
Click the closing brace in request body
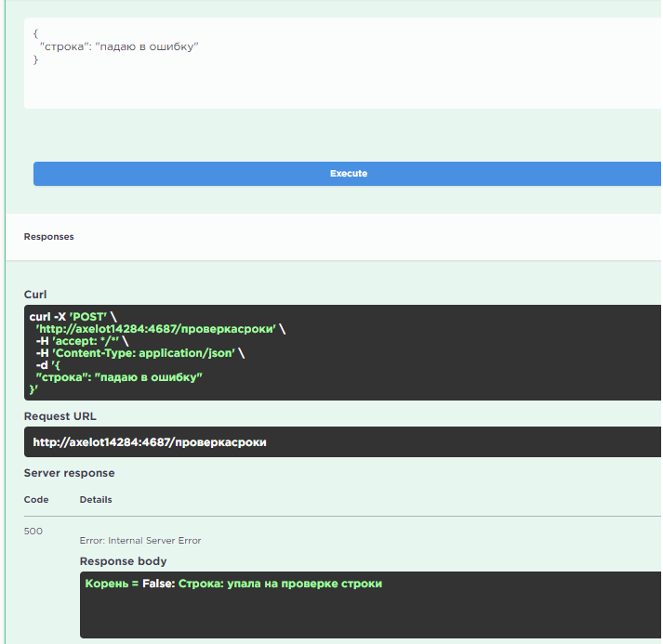pyautogui.click(x=36, y=59)
